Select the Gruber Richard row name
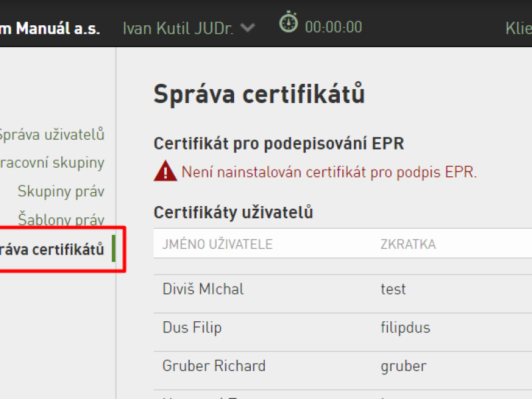Screen dimensions: 532x399 (x=214, y=366)
